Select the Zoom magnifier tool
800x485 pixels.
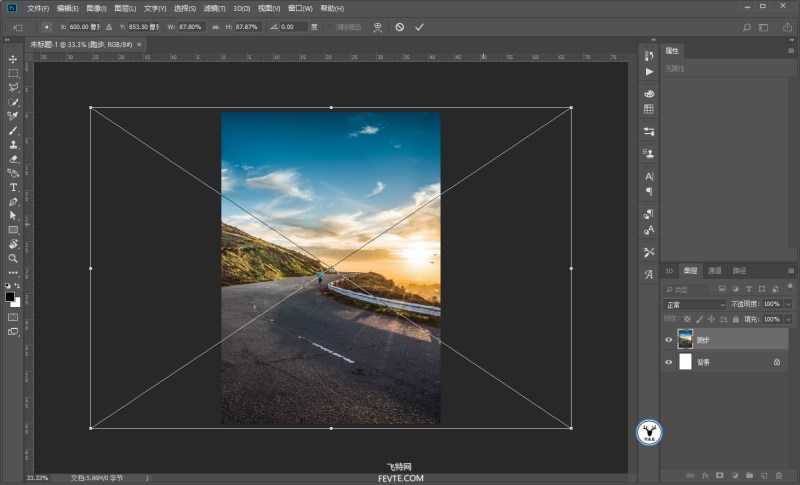pos(13,257)
